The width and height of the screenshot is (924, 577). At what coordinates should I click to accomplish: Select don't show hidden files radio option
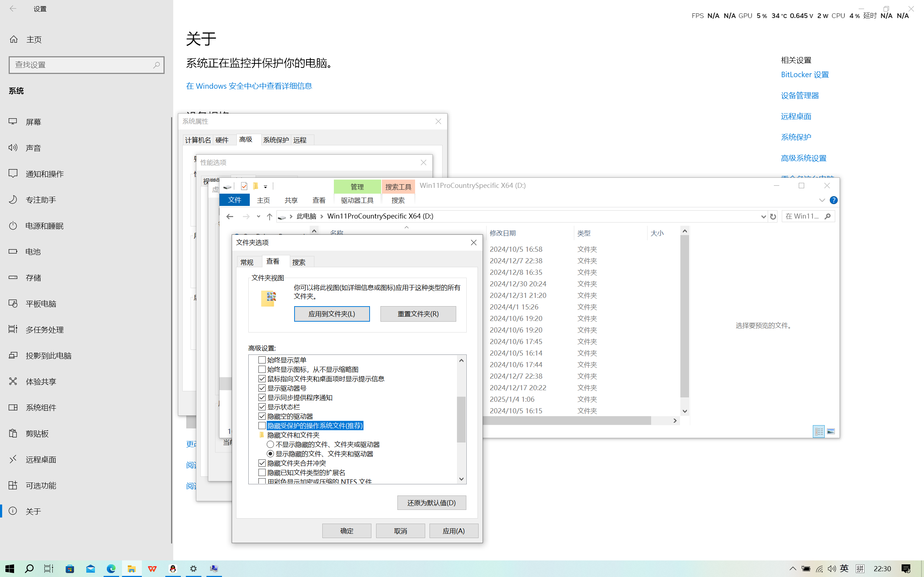click(x=270, y=444)
